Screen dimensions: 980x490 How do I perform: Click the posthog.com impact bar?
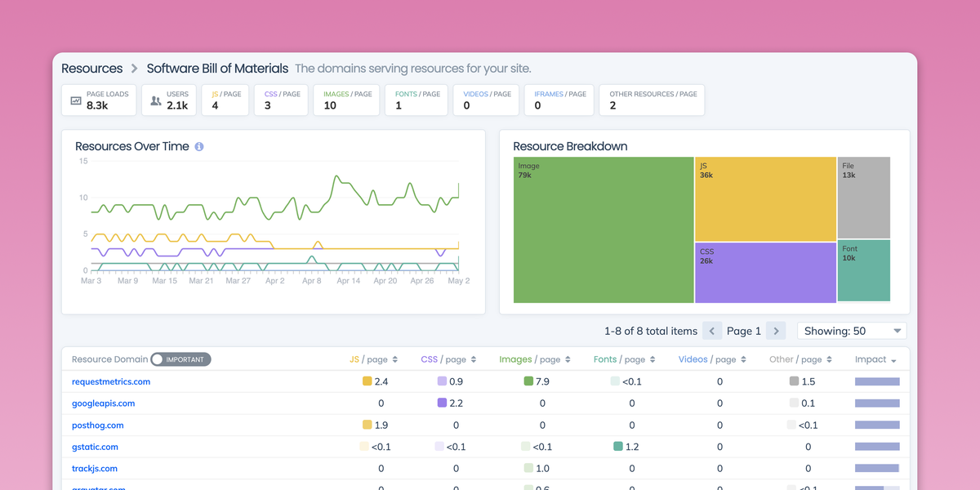(877, 425)
